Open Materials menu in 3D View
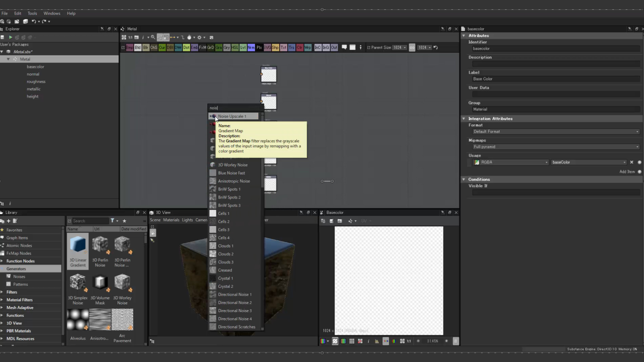 171,220
